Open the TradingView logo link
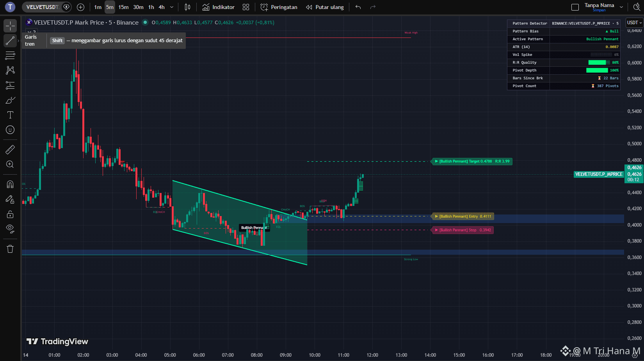The height and width of the screenshot is (361, 644). pos(57,341)
